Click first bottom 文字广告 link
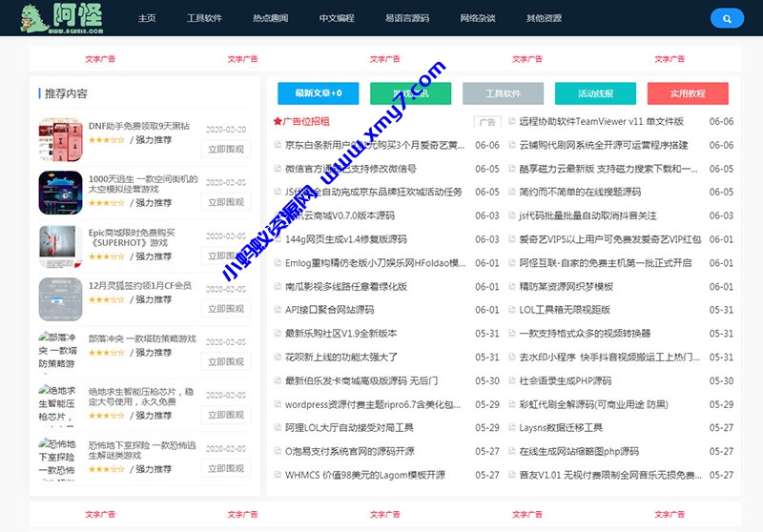This screenshot has width=763, height=532. tap(100, 514)
